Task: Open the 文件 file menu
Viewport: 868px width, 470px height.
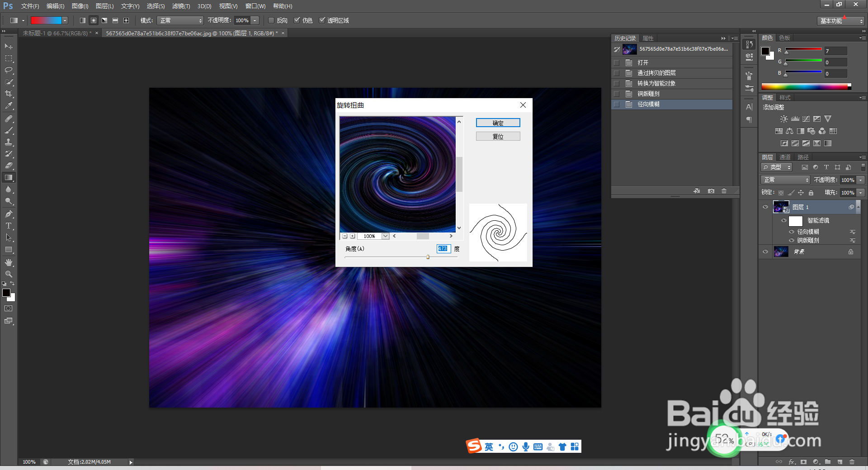Action: coord(30,6)
